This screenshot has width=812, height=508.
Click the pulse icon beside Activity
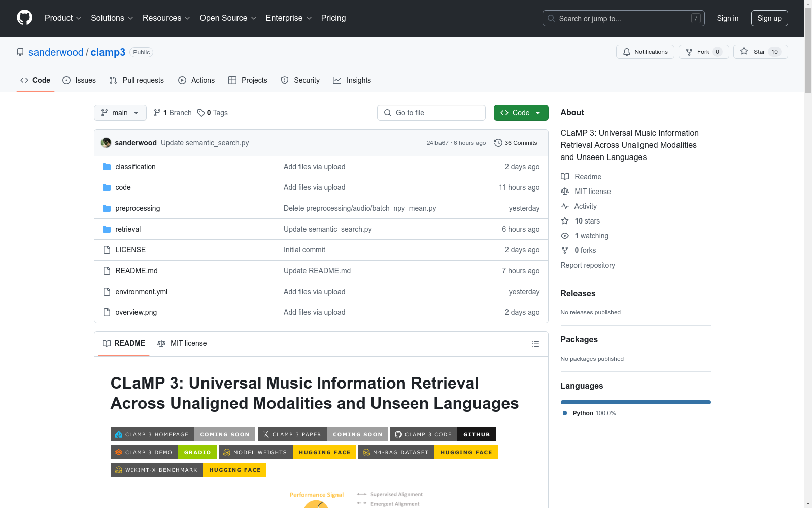tap(565, 206)
